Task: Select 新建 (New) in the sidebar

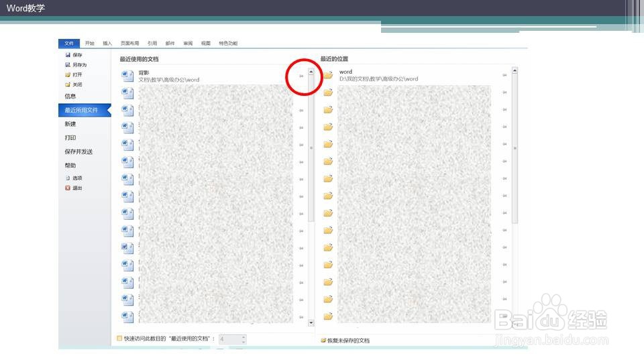Action: 70,123
